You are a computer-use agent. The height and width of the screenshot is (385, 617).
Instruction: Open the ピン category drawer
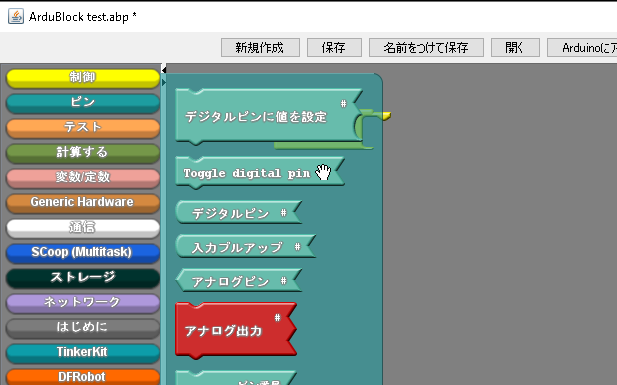(83, 103)
